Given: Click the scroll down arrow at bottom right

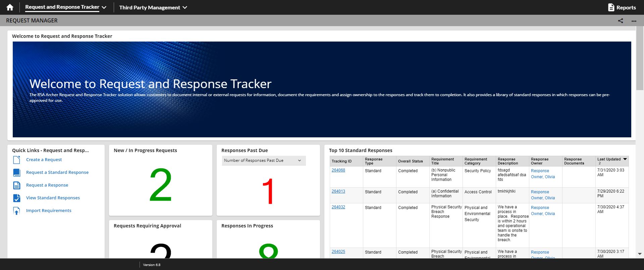Looking at the screenshot, I should pos(640,254).
